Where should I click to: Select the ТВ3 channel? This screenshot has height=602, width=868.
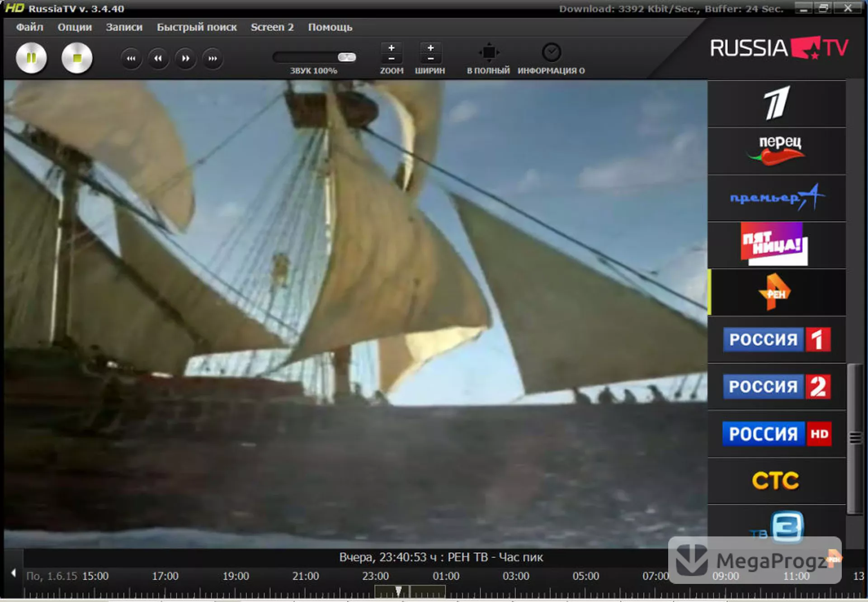777,527
